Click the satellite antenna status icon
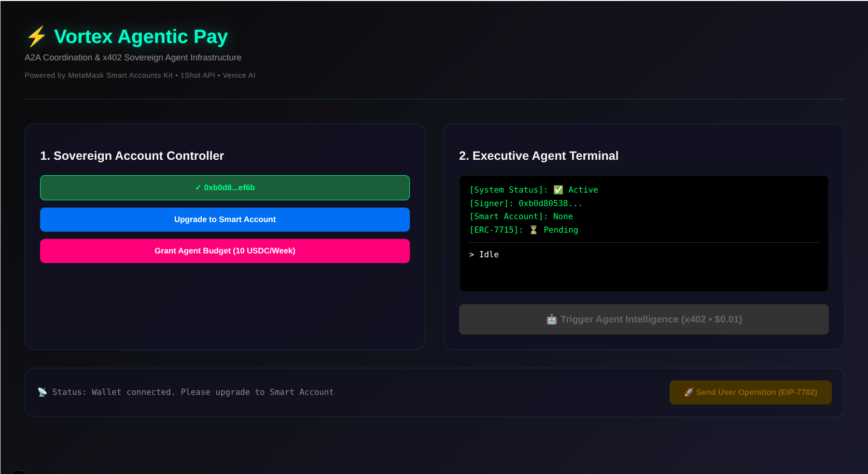This screenshot has height=474, width=868. click(x=42, y=392)
